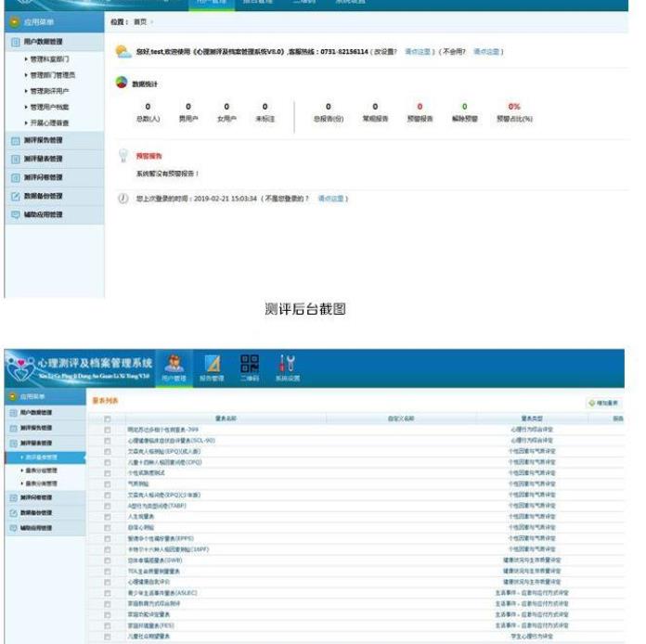Open 系统设置 screwdriver-and-wrench icon

pyautogui.click(x=287, y=363)
